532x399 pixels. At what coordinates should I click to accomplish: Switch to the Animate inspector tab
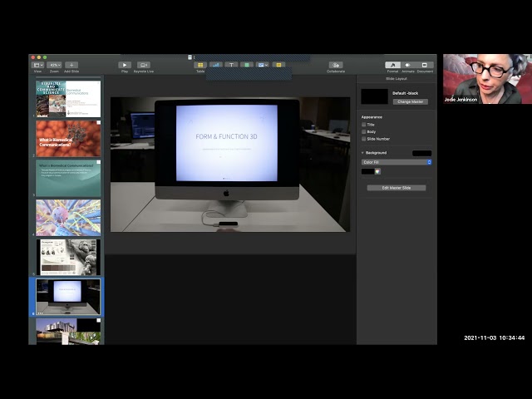408,65
